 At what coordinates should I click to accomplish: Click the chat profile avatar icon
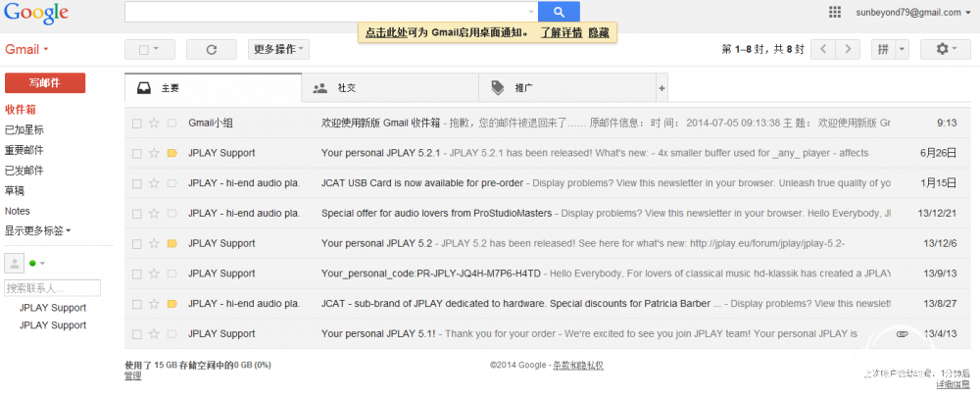click(x=15, y=263)
